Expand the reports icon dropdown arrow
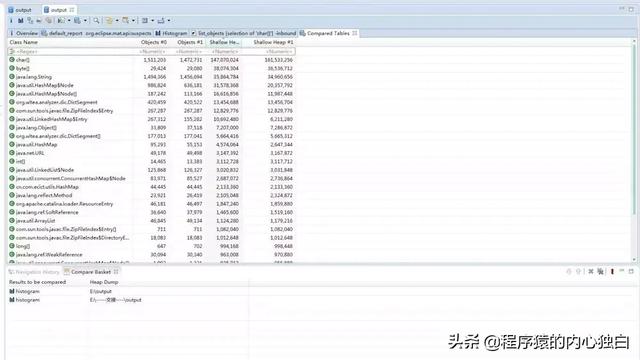 click(69, 20)
